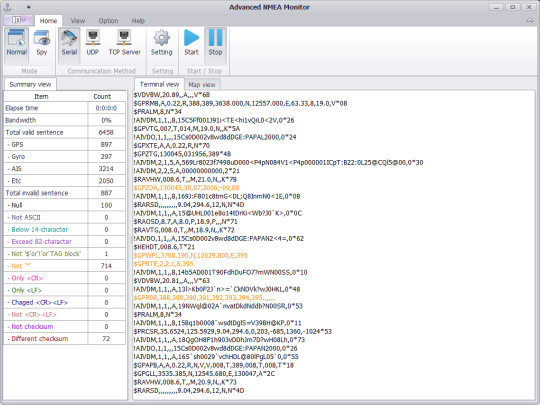Viewport: 540px width, 405px height.
Task: Click the orange $GPWPL sentence line
Action: pyautogui.click(x=190, y=256)
